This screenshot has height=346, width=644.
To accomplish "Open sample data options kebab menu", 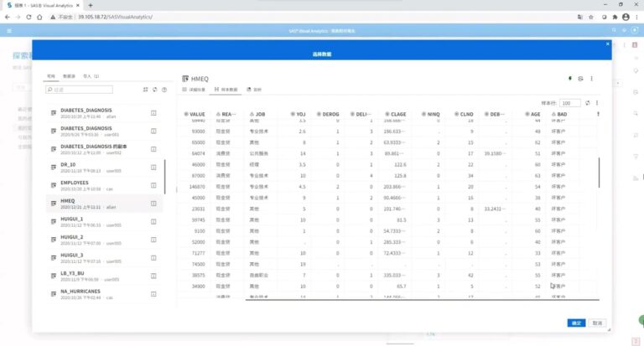I will (597, 103).
